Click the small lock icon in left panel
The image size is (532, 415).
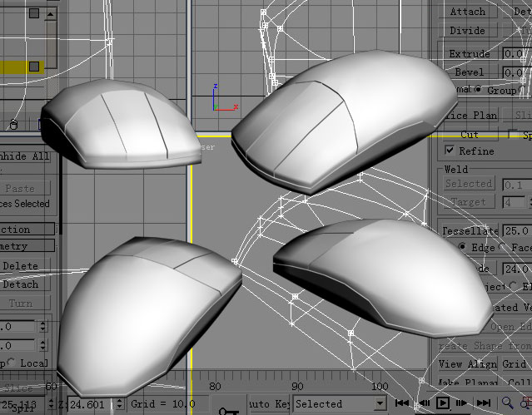click(13, 125)
